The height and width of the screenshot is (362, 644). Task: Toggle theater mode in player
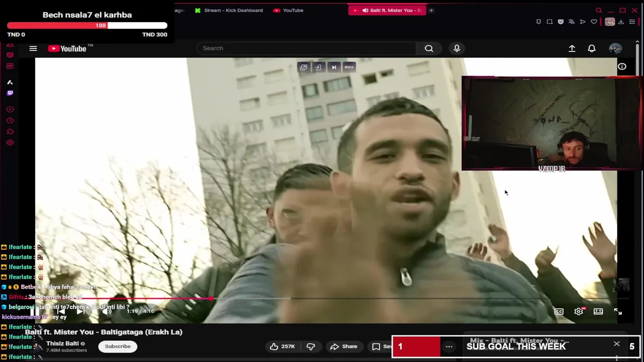(x=598, y=311)
